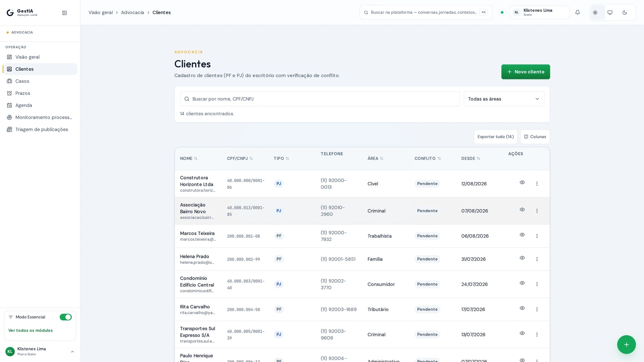The width and height of the screenshot is (644, 362).
Task: Toggle Modo Essencial switch
Action: pyautogui.click(x=66, y=317)
